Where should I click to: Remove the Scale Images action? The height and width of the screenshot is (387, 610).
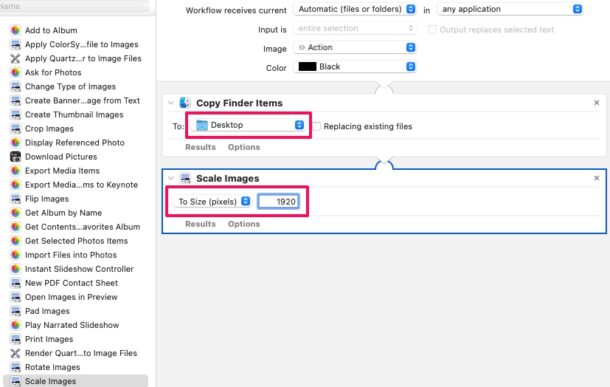pos(596,178)
